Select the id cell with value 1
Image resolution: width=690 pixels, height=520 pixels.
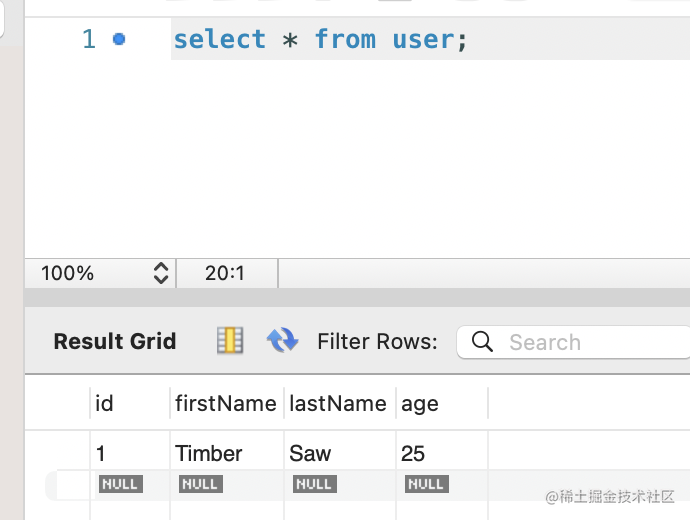tap(101, 453)
